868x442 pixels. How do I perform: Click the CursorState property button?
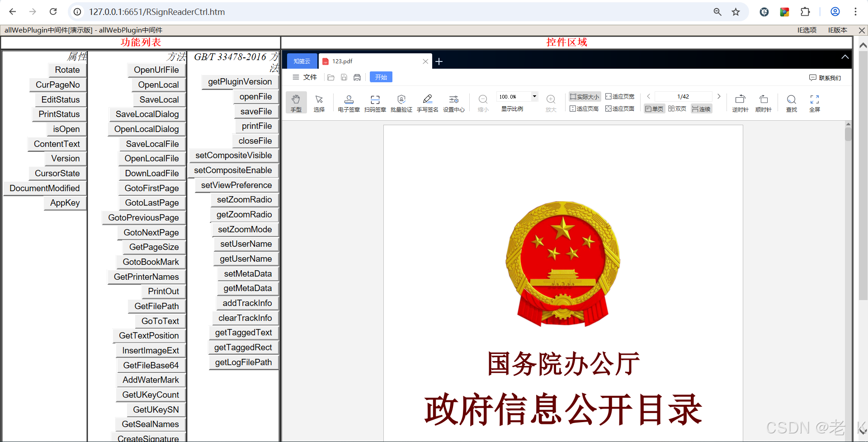(57, 174)
